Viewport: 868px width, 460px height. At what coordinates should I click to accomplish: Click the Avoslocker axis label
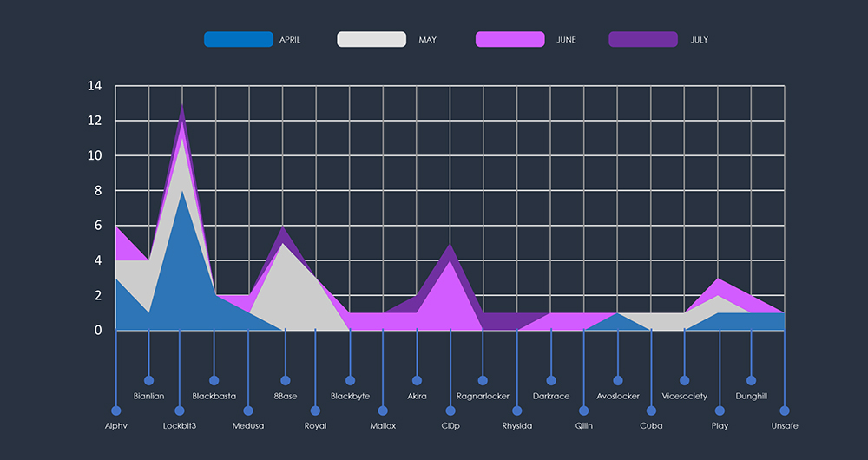pos(618,397)
